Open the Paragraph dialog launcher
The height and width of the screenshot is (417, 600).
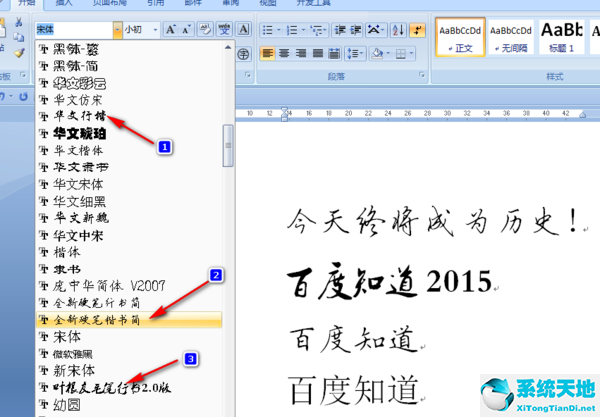(x=422, y=75)
